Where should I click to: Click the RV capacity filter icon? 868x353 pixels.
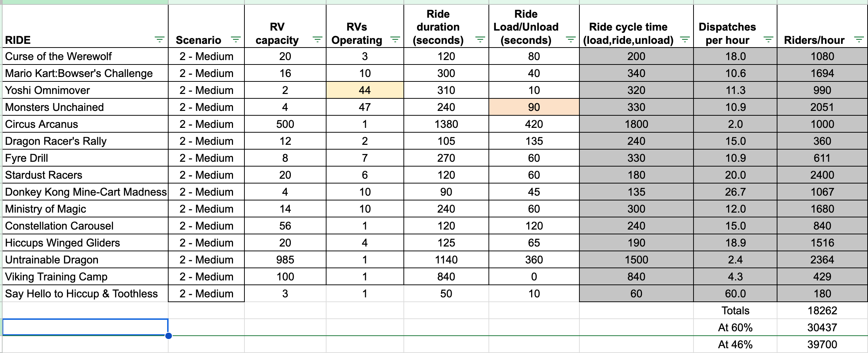tap(317, 39)
